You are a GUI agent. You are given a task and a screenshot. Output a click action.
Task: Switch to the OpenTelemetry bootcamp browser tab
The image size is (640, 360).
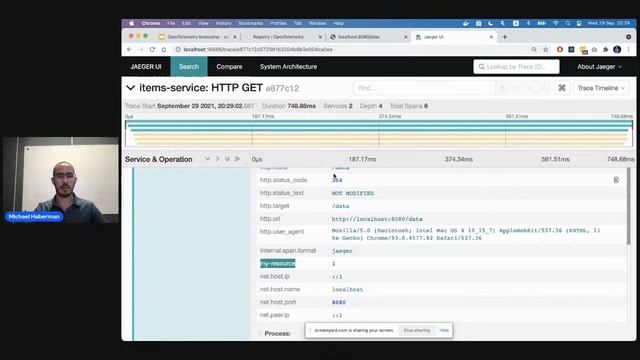(x=198, y=37)
